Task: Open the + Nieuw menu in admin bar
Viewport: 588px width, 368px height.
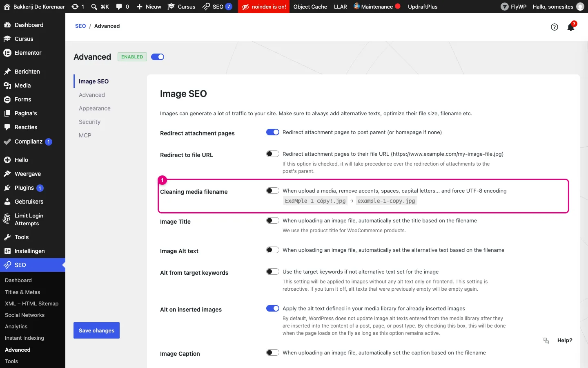Action: [149, 7]
